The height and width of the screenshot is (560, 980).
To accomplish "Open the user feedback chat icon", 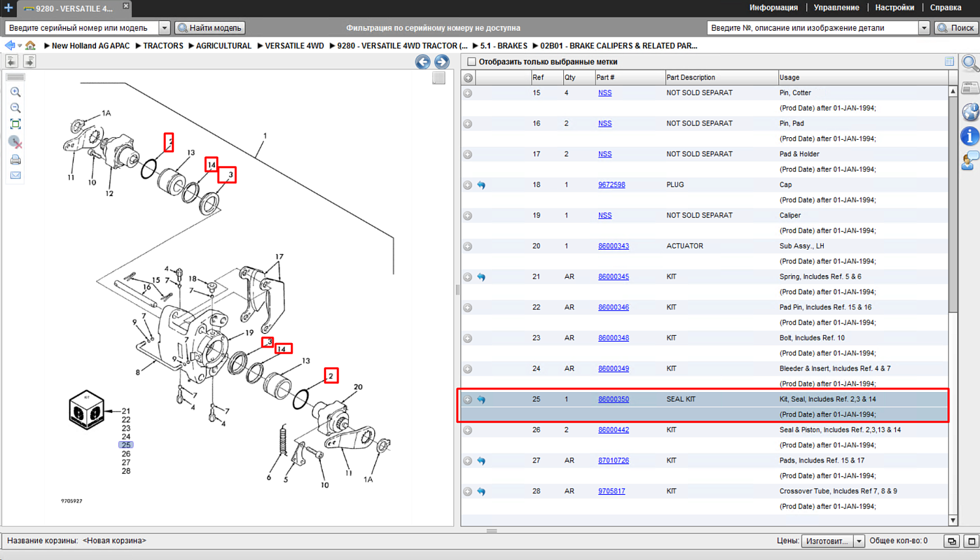I will [970, 160].
